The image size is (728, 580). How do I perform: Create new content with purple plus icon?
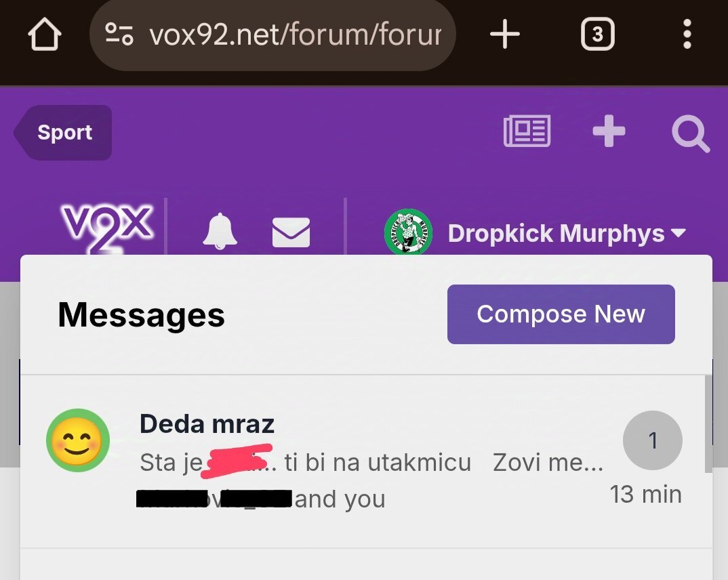[609, 131]
